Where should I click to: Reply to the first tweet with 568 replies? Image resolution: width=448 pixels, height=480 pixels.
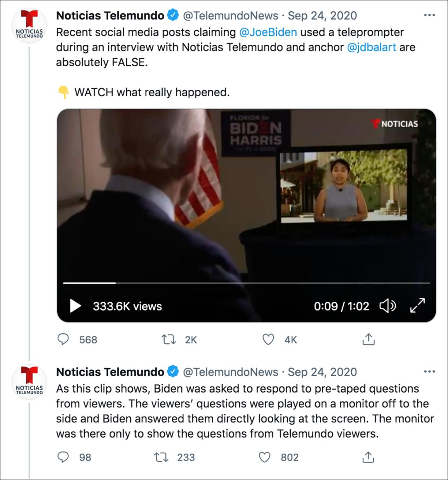(x=63, y=339)
